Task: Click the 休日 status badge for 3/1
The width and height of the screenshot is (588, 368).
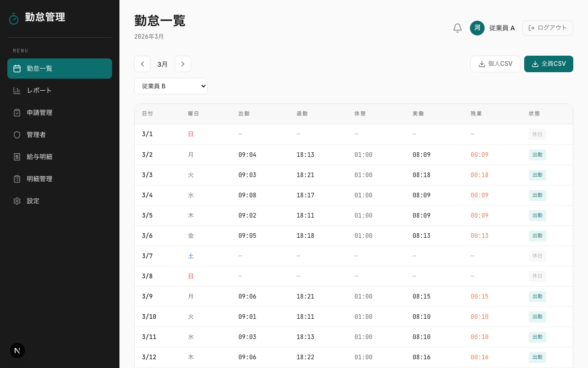Action: [537, 134]
